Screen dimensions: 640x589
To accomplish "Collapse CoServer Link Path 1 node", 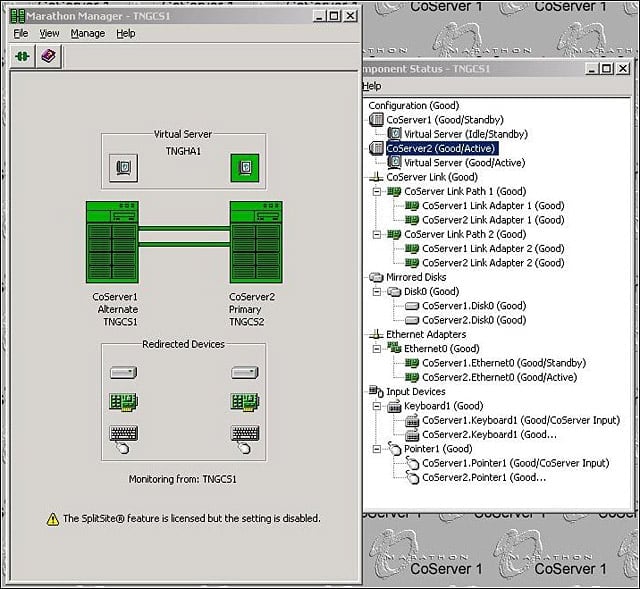I will pyautogui.click(x=377, y=191).
